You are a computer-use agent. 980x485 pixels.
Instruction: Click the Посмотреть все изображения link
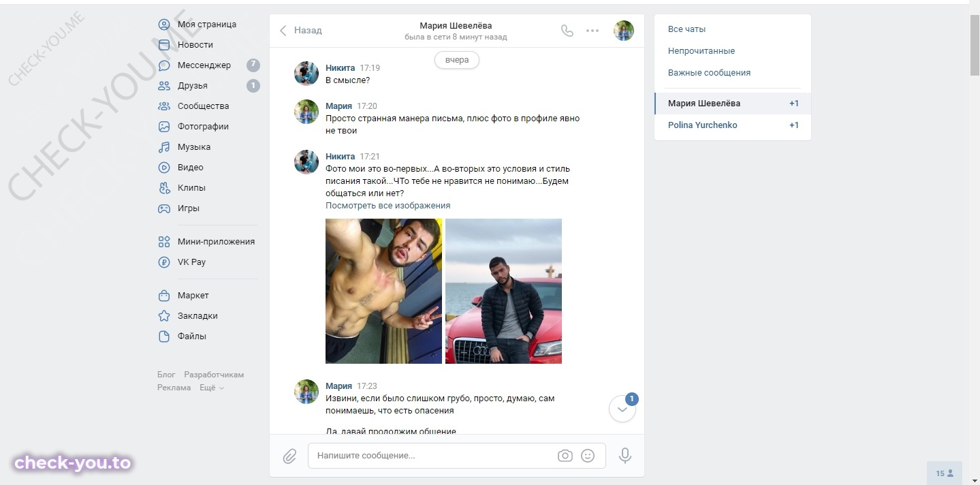(x=388, y=206)
